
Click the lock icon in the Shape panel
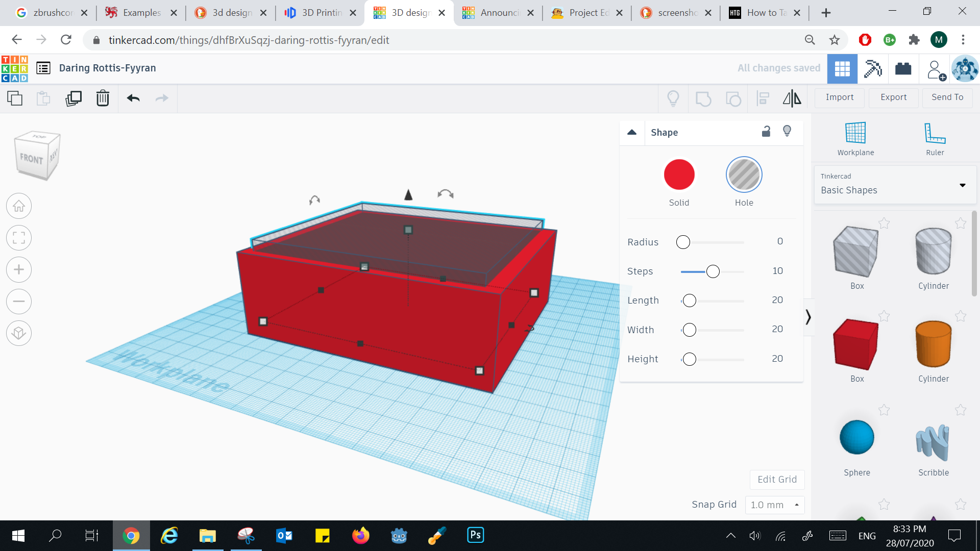[766, 131]
